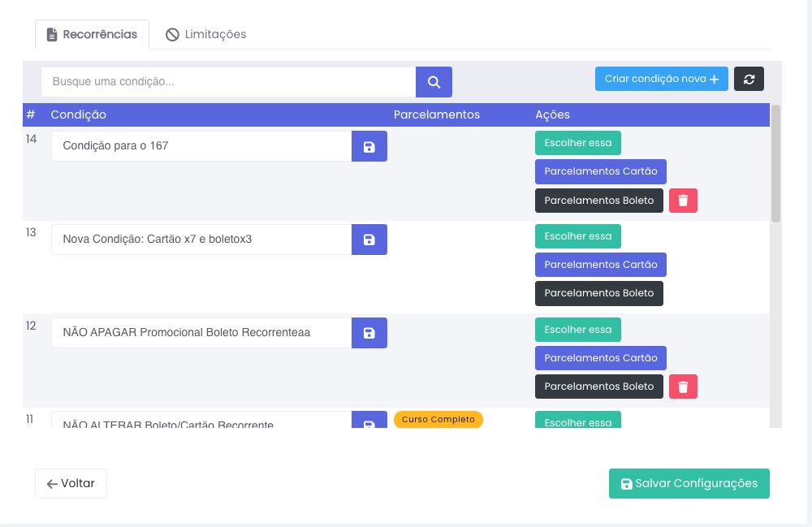812x527 pixels.
Task: Click the refresh conditions icon button
Action: (x=749, y=79)
